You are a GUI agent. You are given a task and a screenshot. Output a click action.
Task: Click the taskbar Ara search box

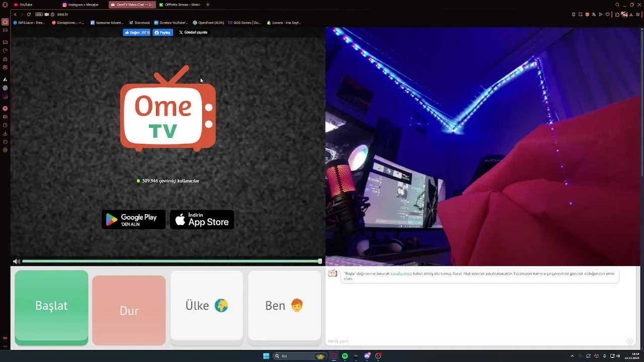(x=300, y=356)
